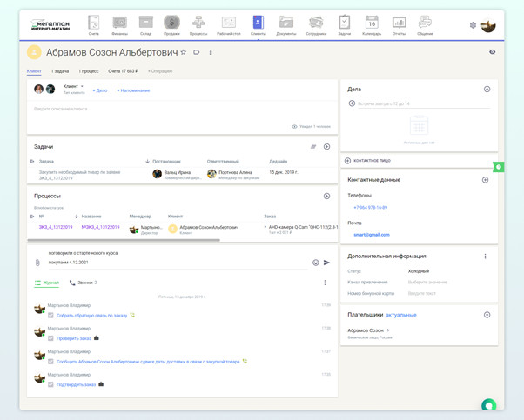
Task: Open the Финансы module in top toolbar
Action: tap(119, 24)
